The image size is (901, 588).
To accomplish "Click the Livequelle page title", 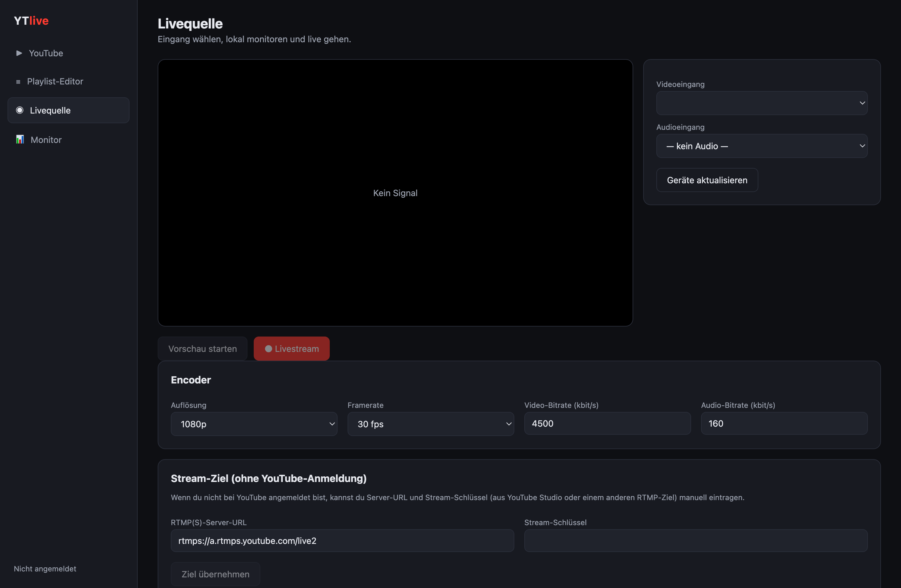I will point(190,23).
